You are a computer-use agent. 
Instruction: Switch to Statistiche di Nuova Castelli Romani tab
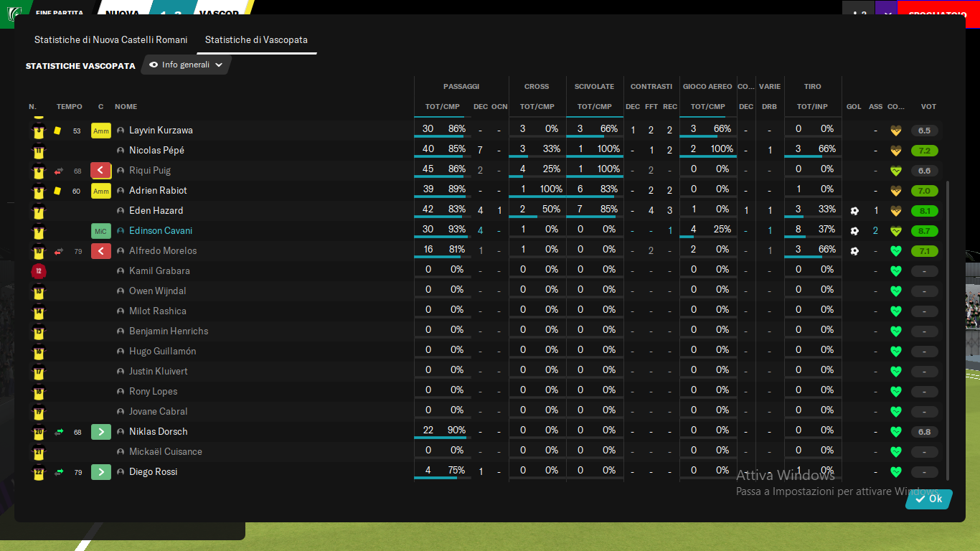click(x=110, y=39)
